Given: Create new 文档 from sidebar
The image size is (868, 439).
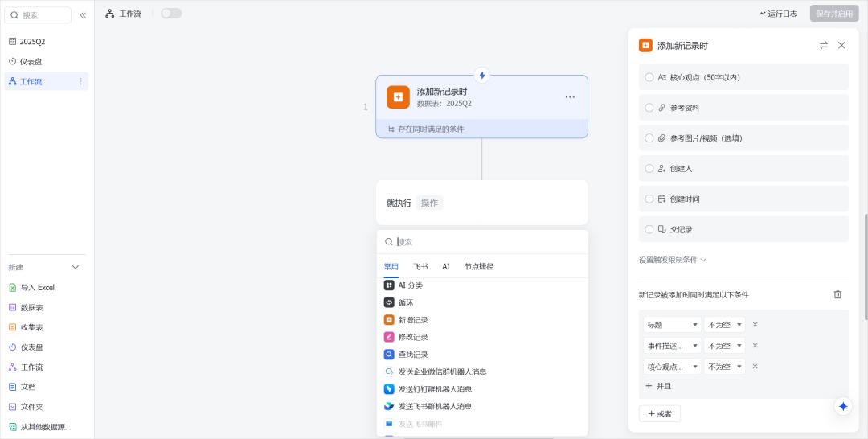Looking at the screenshot, I should (x=46, y=387).
